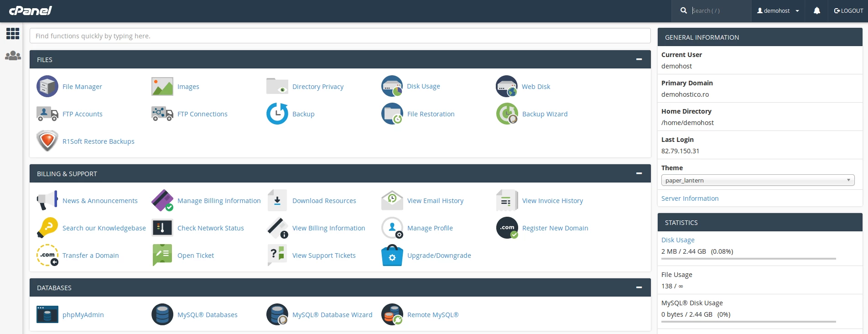Open the Disk Usage icon in Files

click(x=392, y=86)
